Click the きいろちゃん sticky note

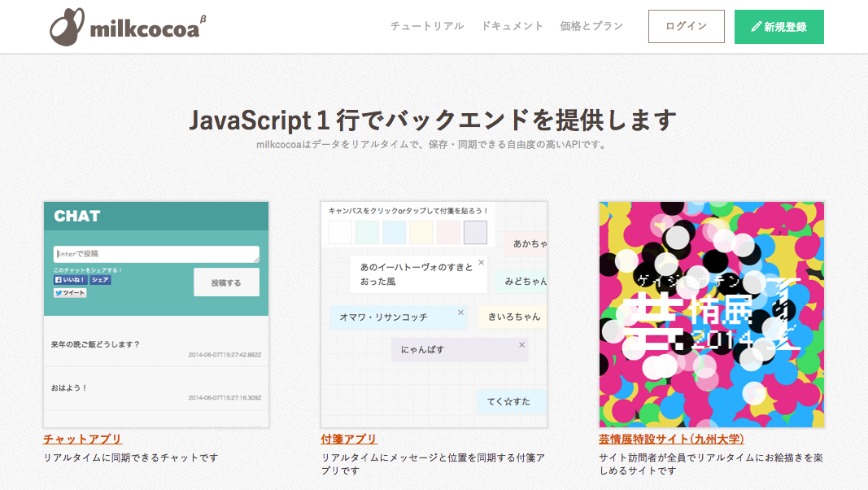513,317
